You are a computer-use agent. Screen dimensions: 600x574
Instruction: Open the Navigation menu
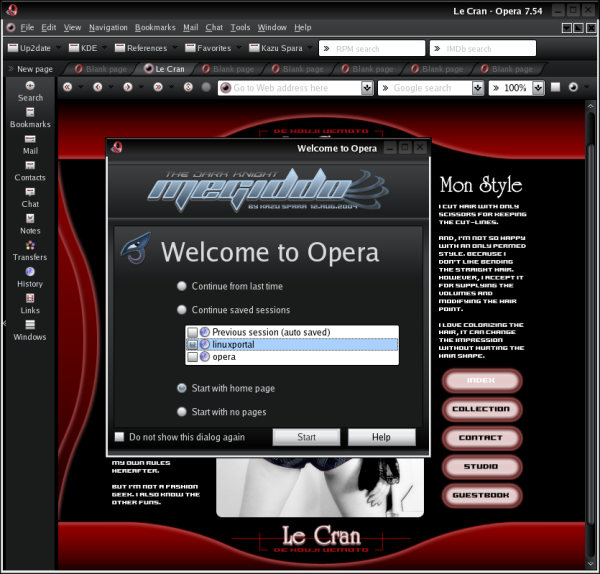(108, 28)
